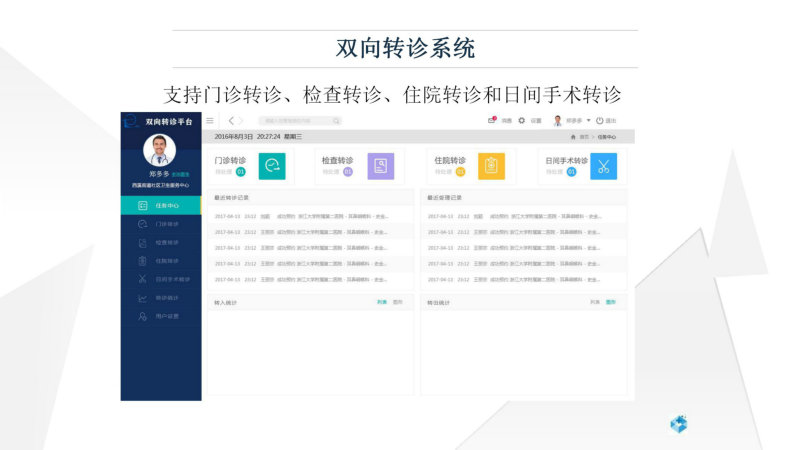The image size is (800, 450).
Task: Switch 转入统计 panel to 列表 view
Action: tap(382, 302)
